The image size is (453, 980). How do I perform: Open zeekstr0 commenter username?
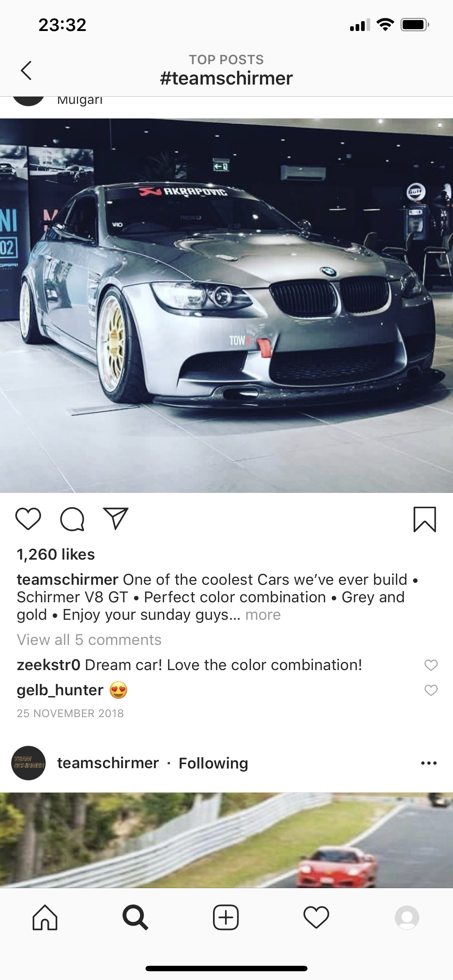[x=49, y=665]
